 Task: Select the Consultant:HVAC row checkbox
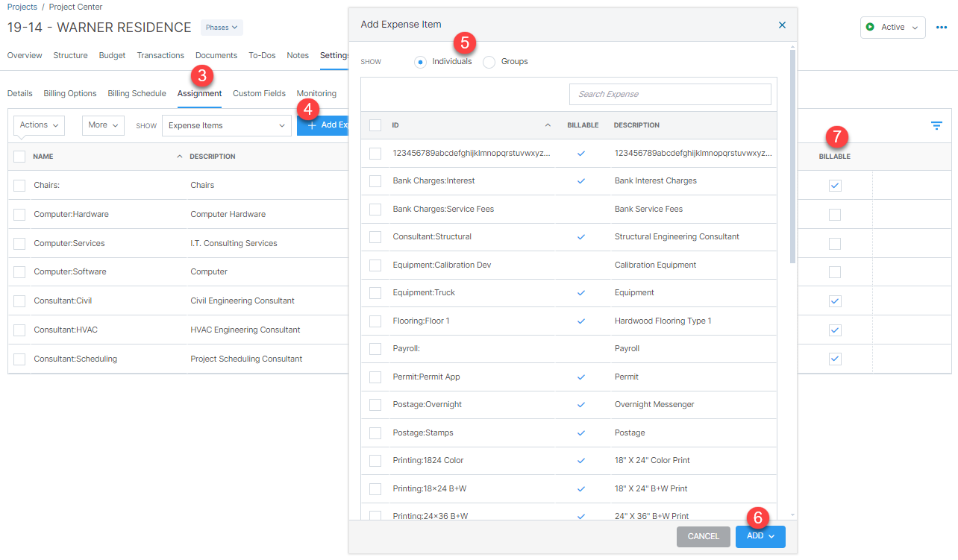pyautogui.click(x=19, y=330)
